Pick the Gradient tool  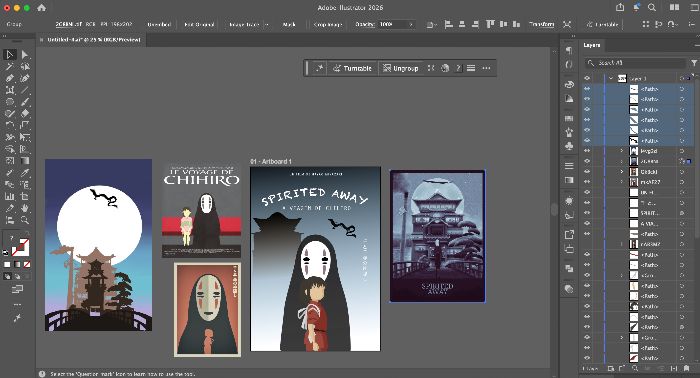click(25, 161)
